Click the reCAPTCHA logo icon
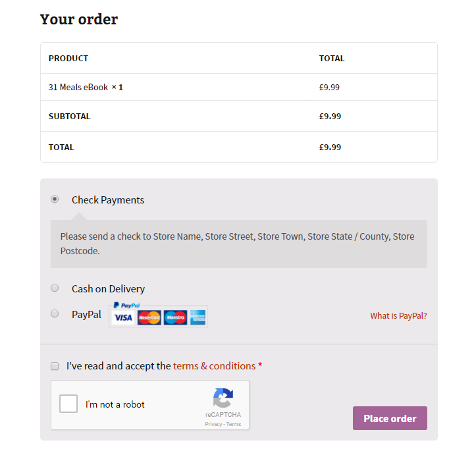This screenshot has height=457, width=476. [x=223, y=398]
